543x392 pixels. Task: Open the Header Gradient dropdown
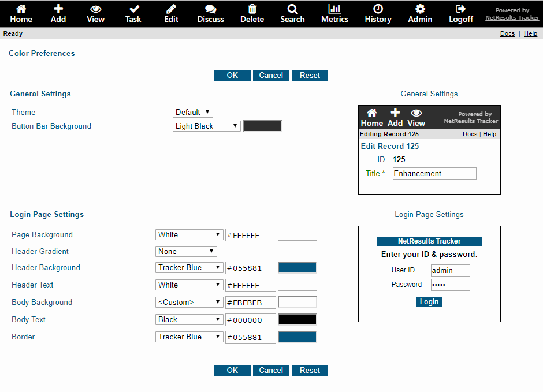click(x=186, y=251)
